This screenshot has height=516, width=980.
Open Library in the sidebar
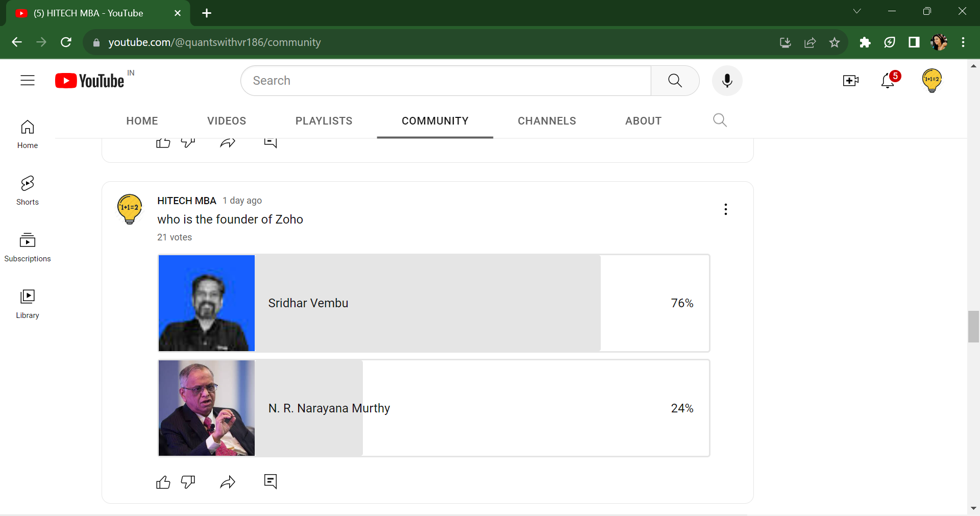[28, 304]
